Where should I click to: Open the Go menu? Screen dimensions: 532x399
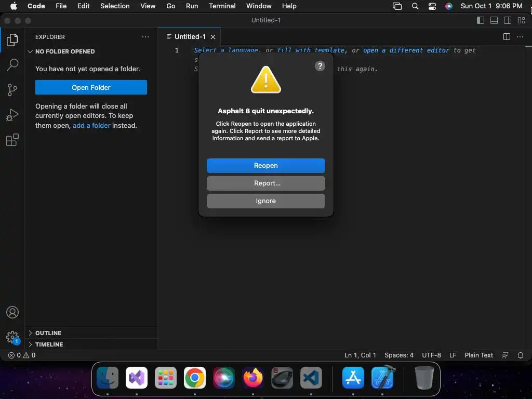(x=170, y=6)
